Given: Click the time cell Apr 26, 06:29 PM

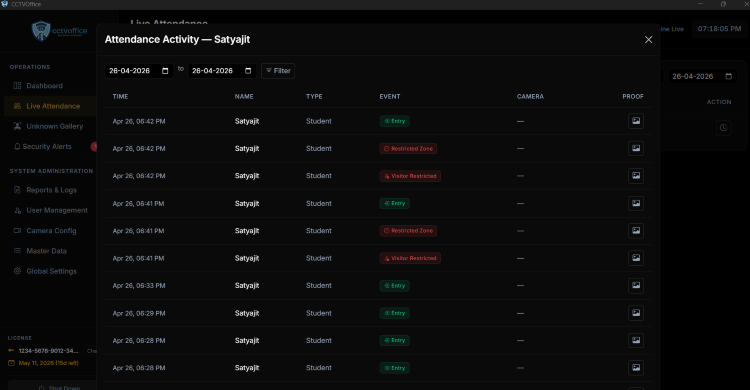Looking at the screenshot, I should click(x=139, y=313).
